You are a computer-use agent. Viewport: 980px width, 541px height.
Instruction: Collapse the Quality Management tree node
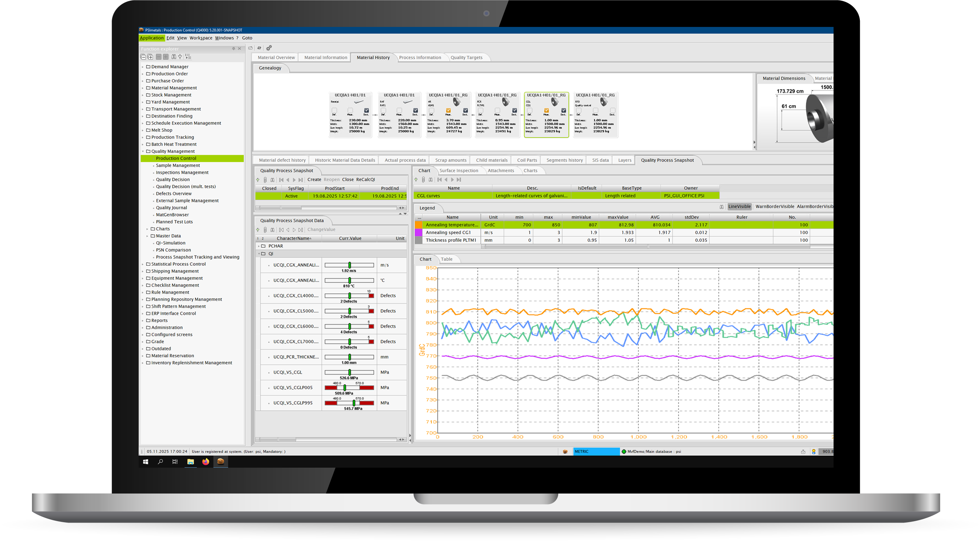tap(143, 151)
